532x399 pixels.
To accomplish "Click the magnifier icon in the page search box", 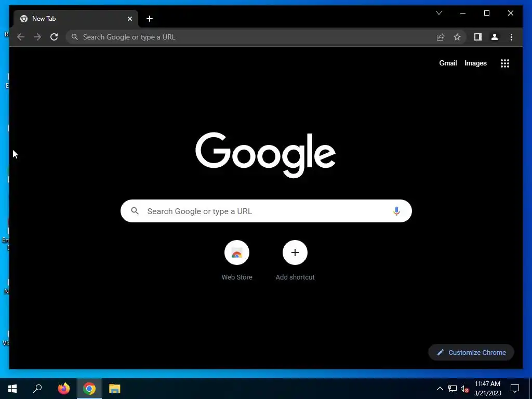I will [x=135, y=211].
